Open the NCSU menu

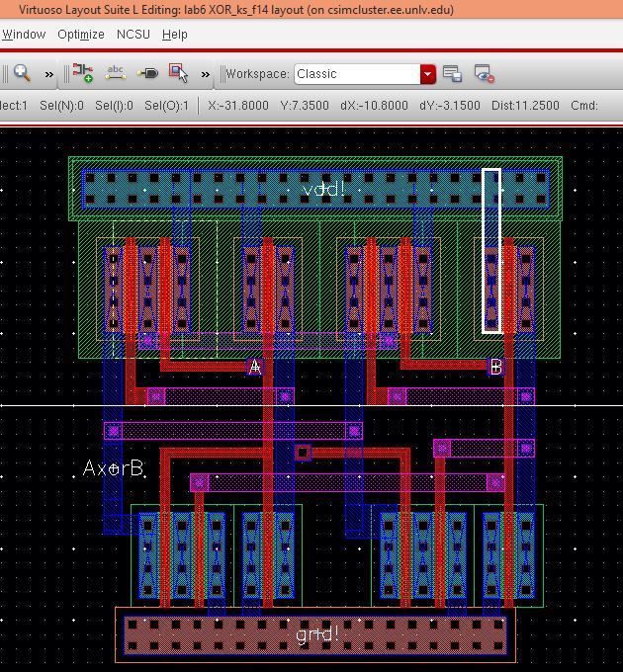(x=133, y=34)
